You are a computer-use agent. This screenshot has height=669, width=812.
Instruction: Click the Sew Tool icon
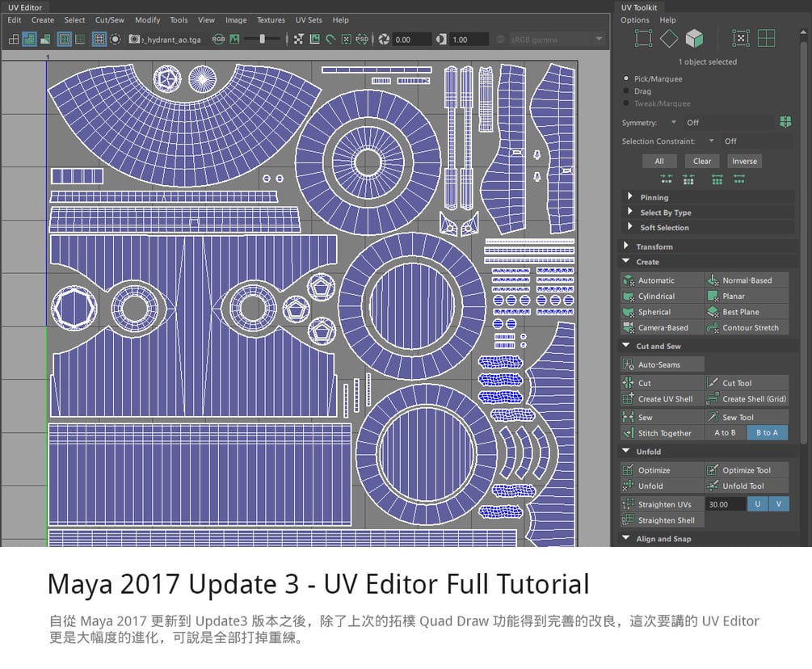[713, 417]
